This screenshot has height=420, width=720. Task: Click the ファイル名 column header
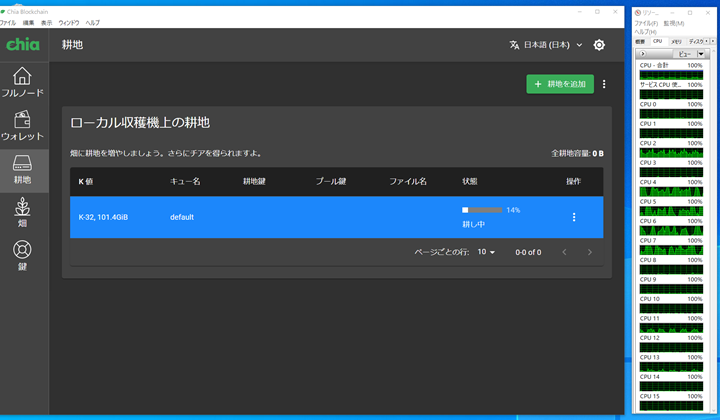coord(408,181)
